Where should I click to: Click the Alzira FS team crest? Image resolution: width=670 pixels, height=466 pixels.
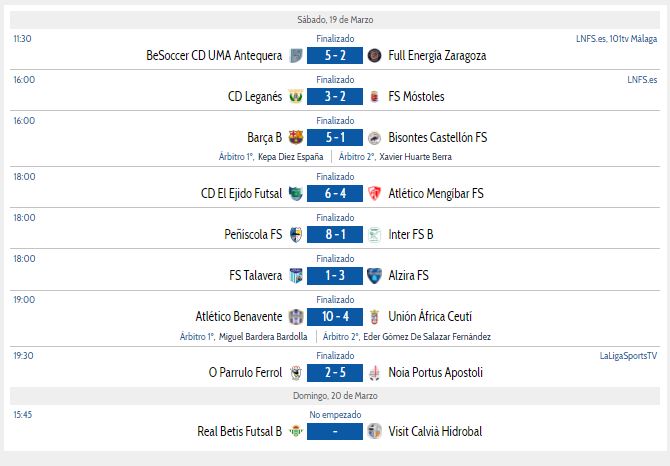coord(375,276)
